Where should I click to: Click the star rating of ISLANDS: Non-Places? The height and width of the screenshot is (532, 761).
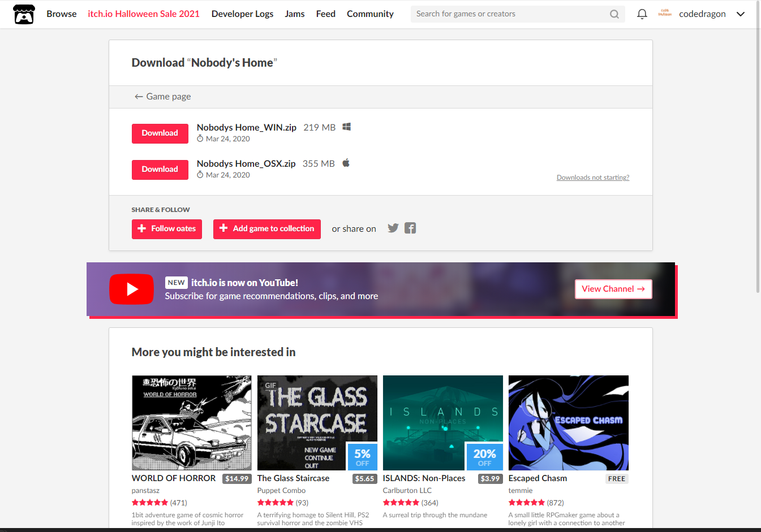401,503
